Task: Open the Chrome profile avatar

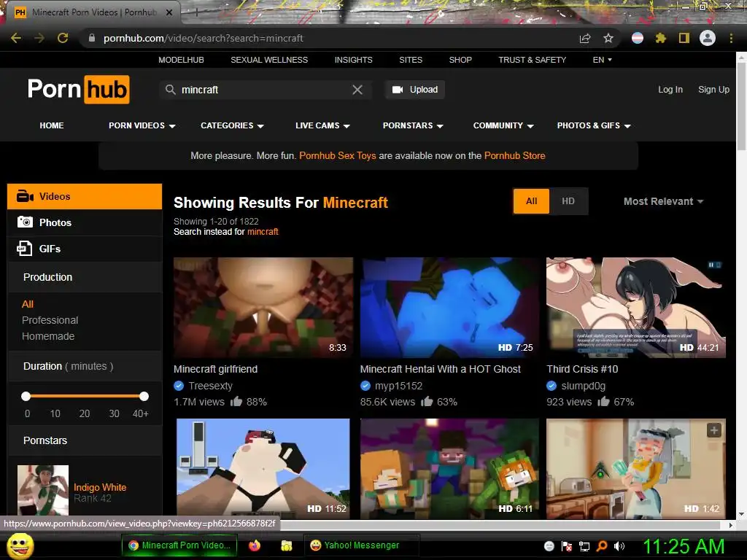Action: (708, 38)
